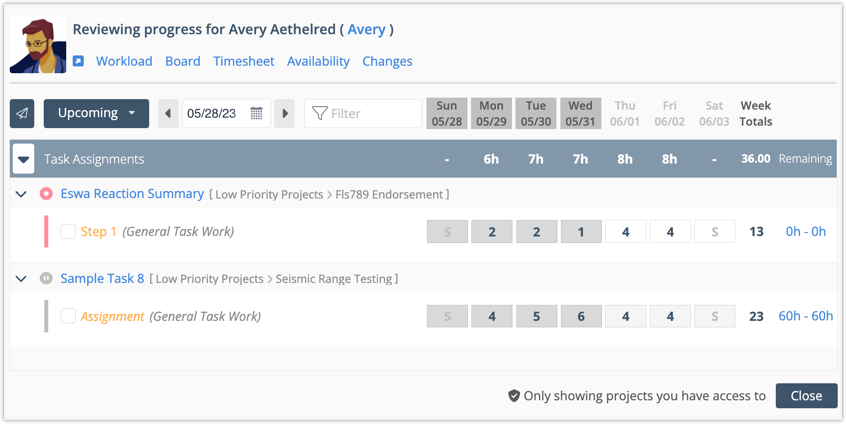This screenshot has height=424, width=846.
Task: Open the Sample Task 8 link
Action: (102, 279)
